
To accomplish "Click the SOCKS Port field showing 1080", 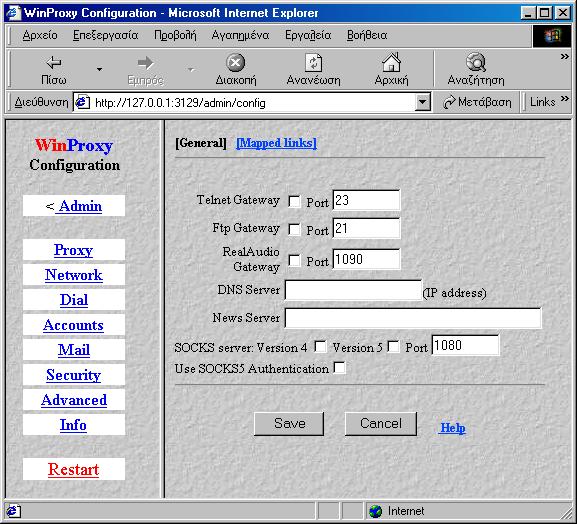I will (465, 345).
